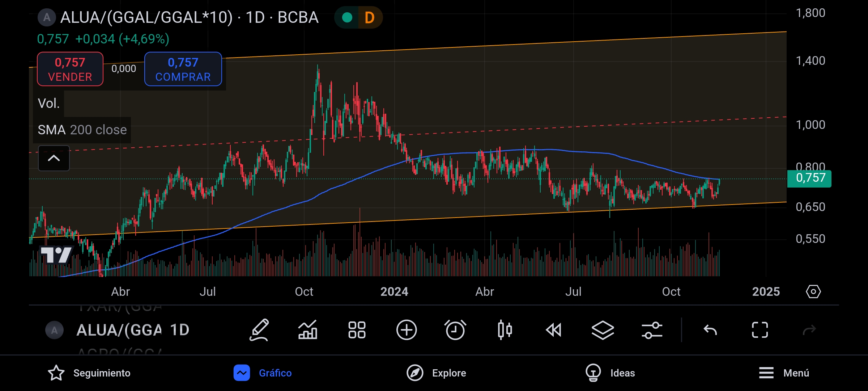Open the object tree layers icon
This screenshot has width=868, height=391.
(x=603, y=330)
